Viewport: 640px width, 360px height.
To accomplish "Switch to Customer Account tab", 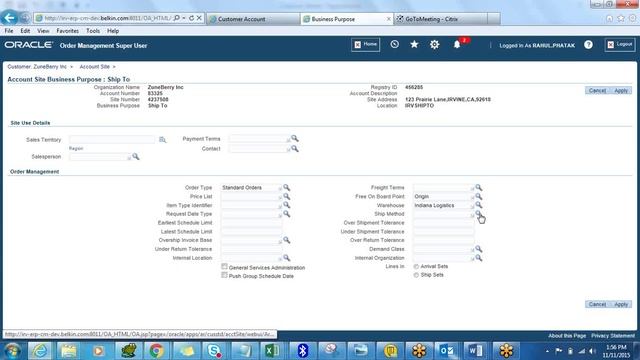I will pos(253,19).
